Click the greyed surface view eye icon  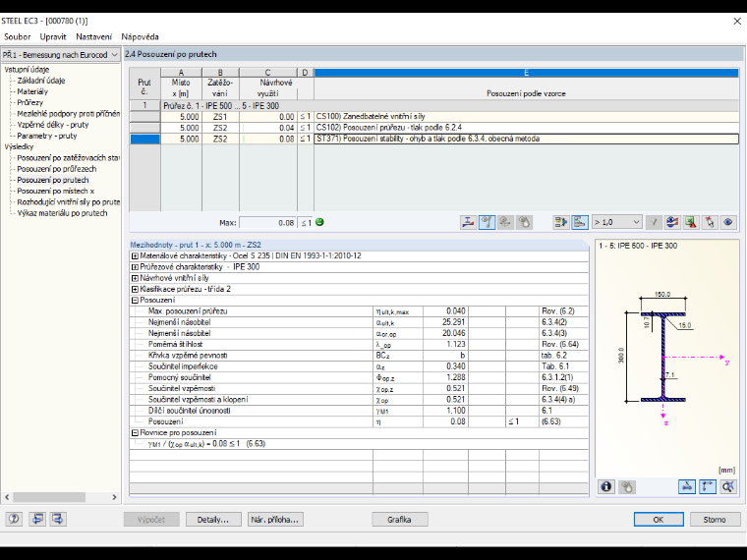pos(505,222)
